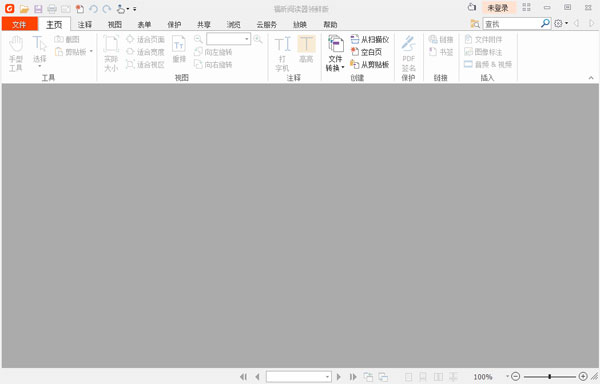Viewport: 600px width, 384px height.
Task: Switch to the 主页 tab
Action: click(54, 24)
